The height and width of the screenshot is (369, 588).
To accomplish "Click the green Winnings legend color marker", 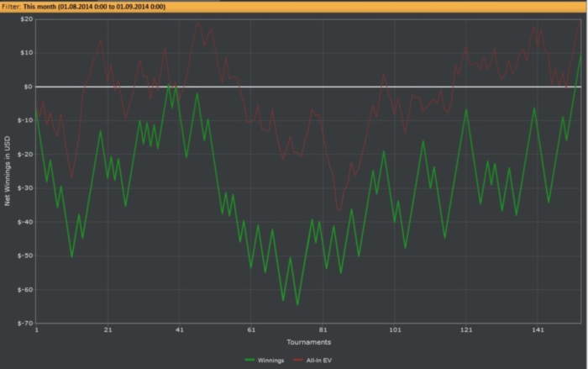I will pos(249,360).
